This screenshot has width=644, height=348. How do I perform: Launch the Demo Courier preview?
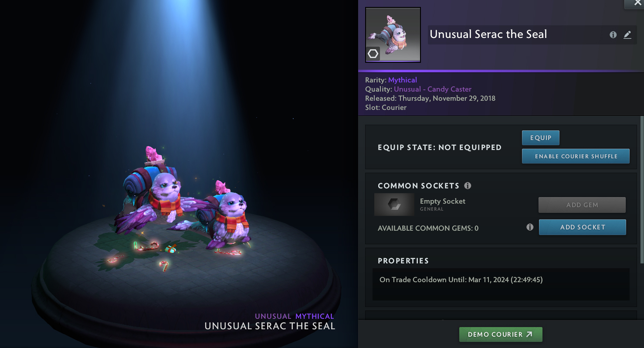pos(500,334)
